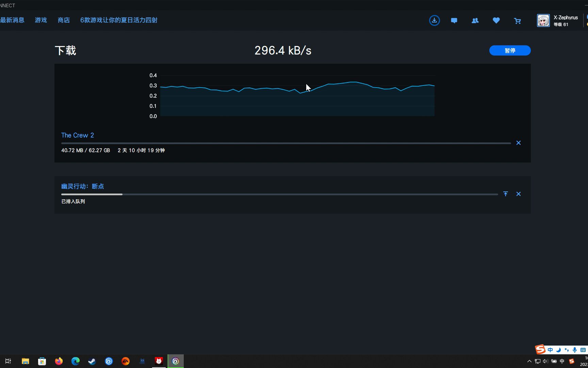Viewport: 588px width, 368px height.
Task: Open the chat messages icon
Action: pyautogui.click(x=454, y=20)
